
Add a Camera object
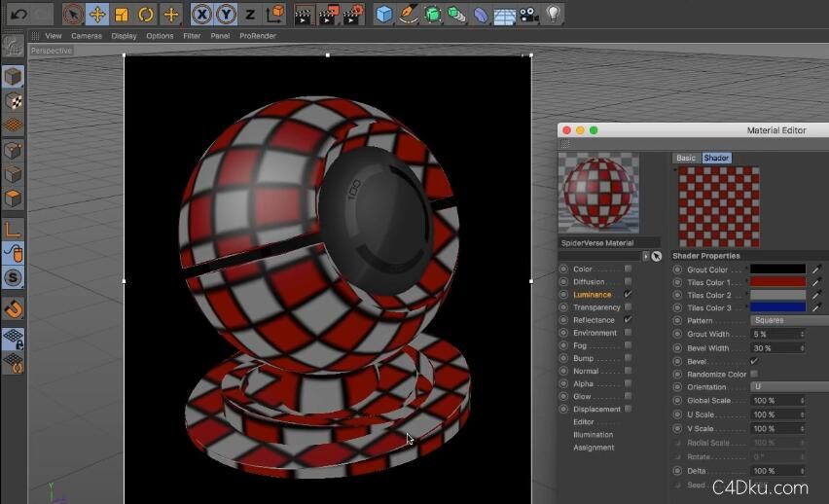pyautogui.click(x=528, y=15)
